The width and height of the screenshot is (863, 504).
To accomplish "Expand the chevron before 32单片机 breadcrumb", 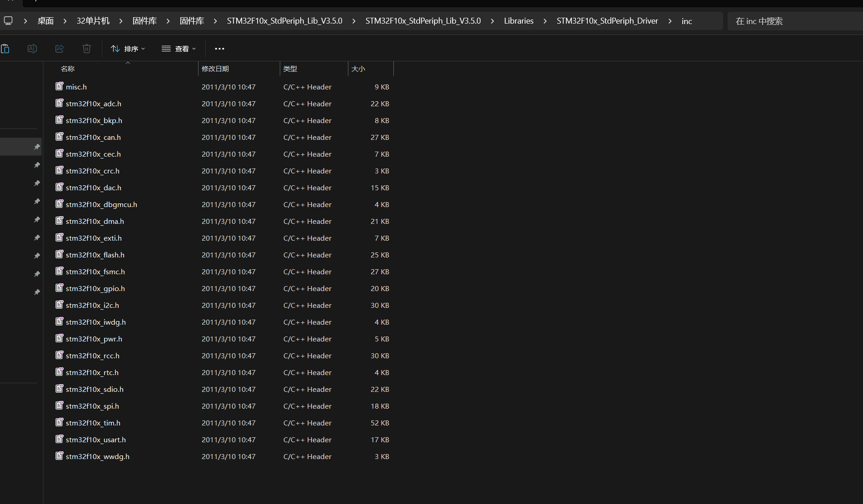I will coord(65,21).
